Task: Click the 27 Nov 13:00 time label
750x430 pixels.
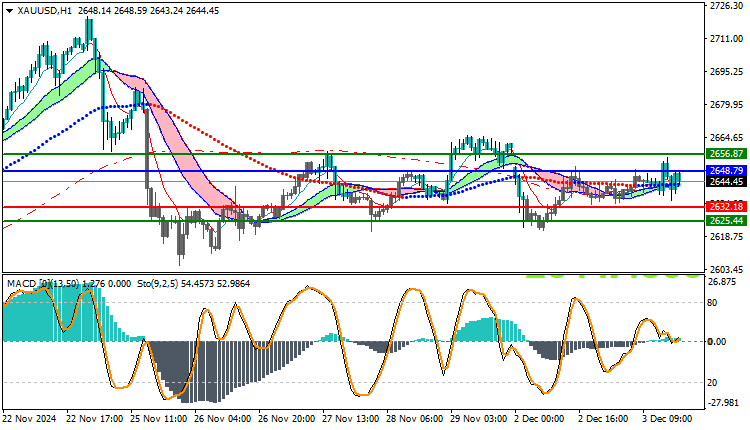Action: click(351, 419)
